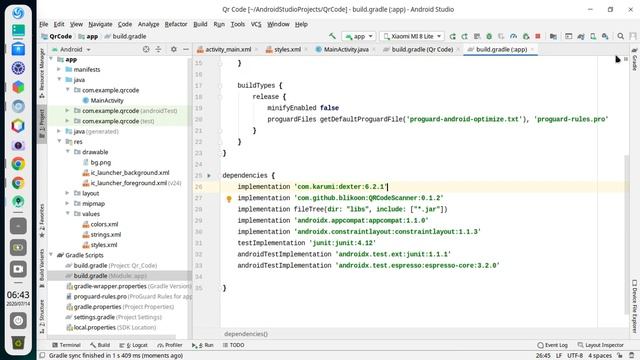Toggle the 1: Project tool window
Image resolution: width=640 pixels, height=360 pixels.
(42, 124)
